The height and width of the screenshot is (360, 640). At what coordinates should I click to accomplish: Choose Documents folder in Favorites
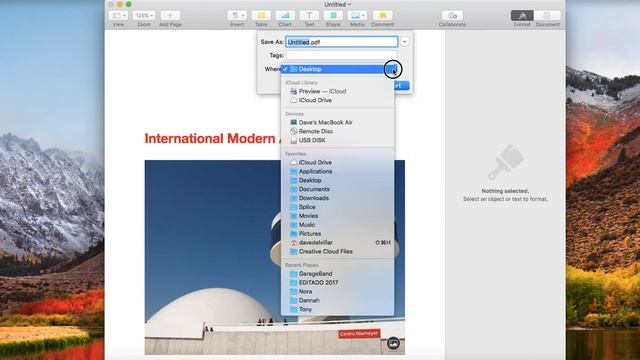click(x=338, y=189)
